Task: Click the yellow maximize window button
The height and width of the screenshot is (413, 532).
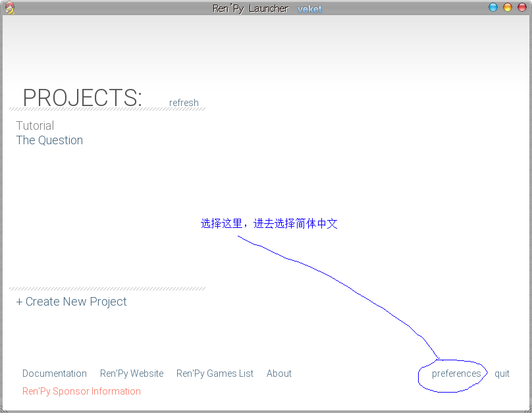Action: [508, 7]
